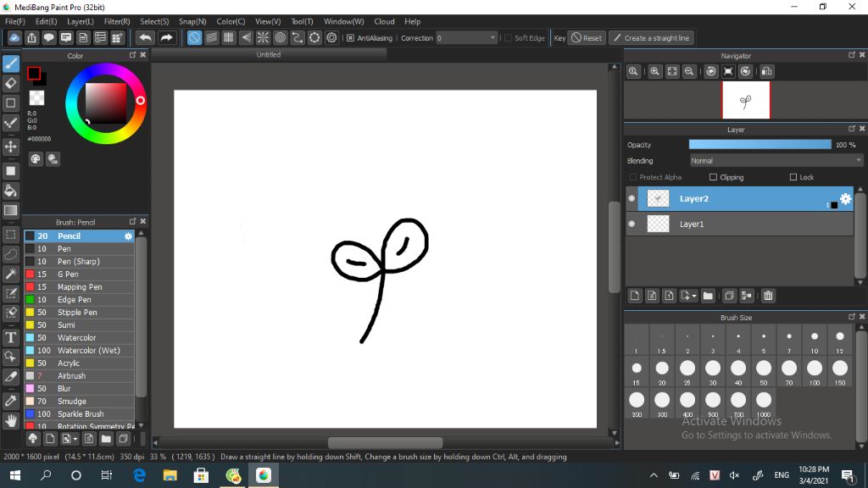Enable the concentric circle snap guide
This screenshot has height=488, width=868.
(x=280, y=37)
